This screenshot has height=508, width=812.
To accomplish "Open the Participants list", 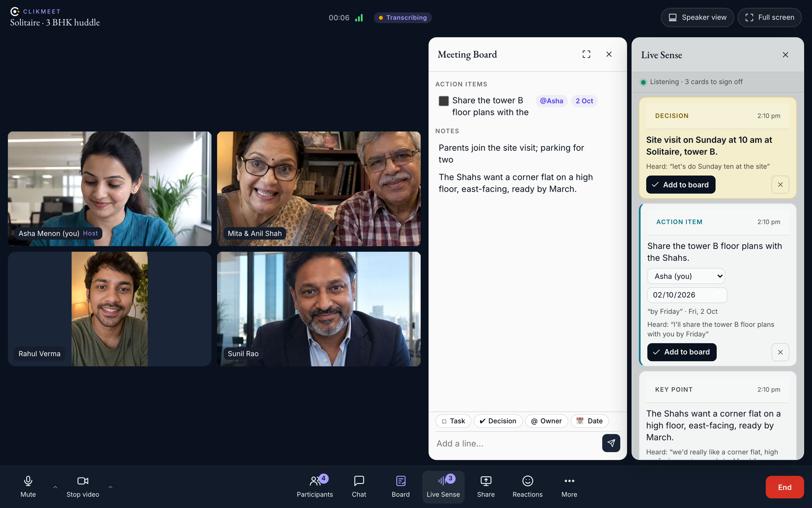I will (315, 487).
